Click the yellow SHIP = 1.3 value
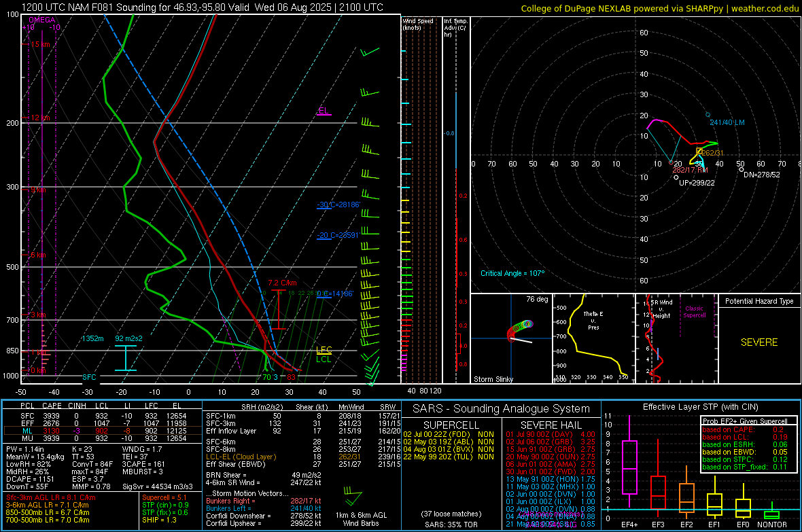802x532 pixels. (x=159, y=520)
